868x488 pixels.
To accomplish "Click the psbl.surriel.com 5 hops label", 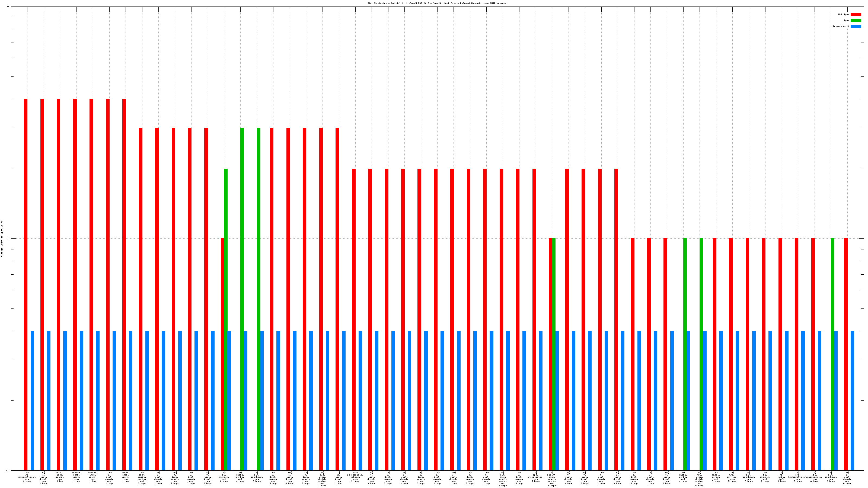I will tap(732, 477).
